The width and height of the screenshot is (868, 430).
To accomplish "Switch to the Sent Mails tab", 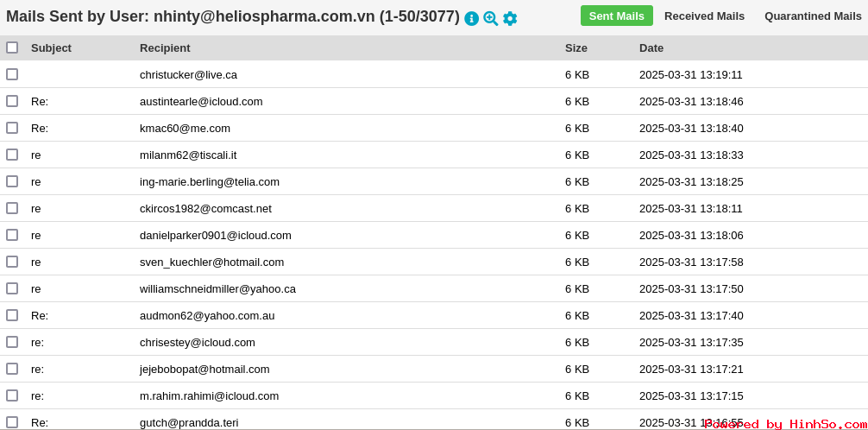I will tap(617, 16).
